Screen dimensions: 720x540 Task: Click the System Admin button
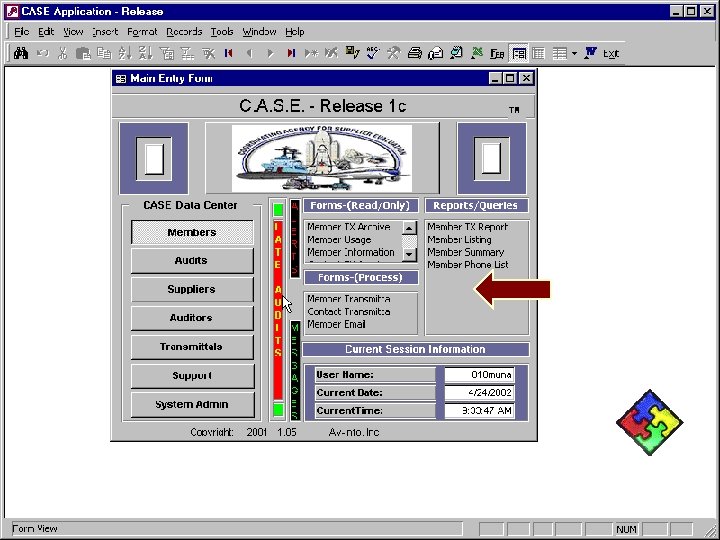click(x=192, y=405)
